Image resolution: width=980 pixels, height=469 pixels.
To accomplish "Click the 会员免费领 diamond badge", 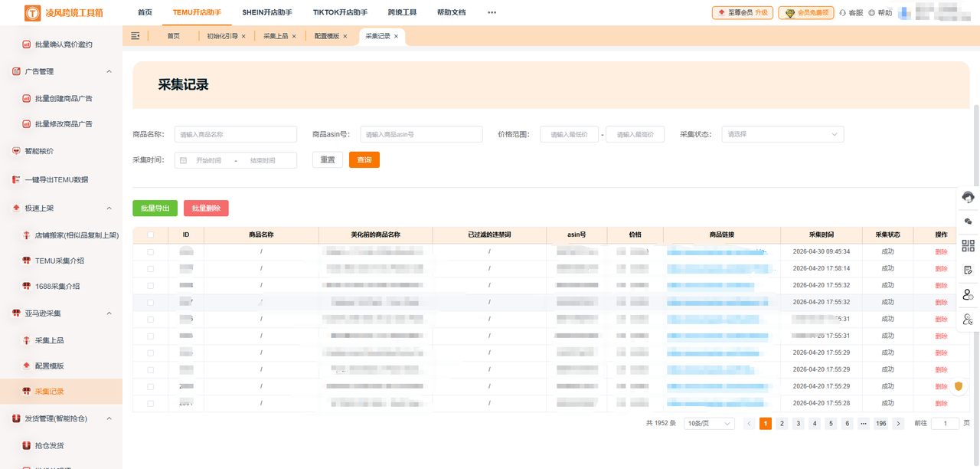I will coord(806,13).
